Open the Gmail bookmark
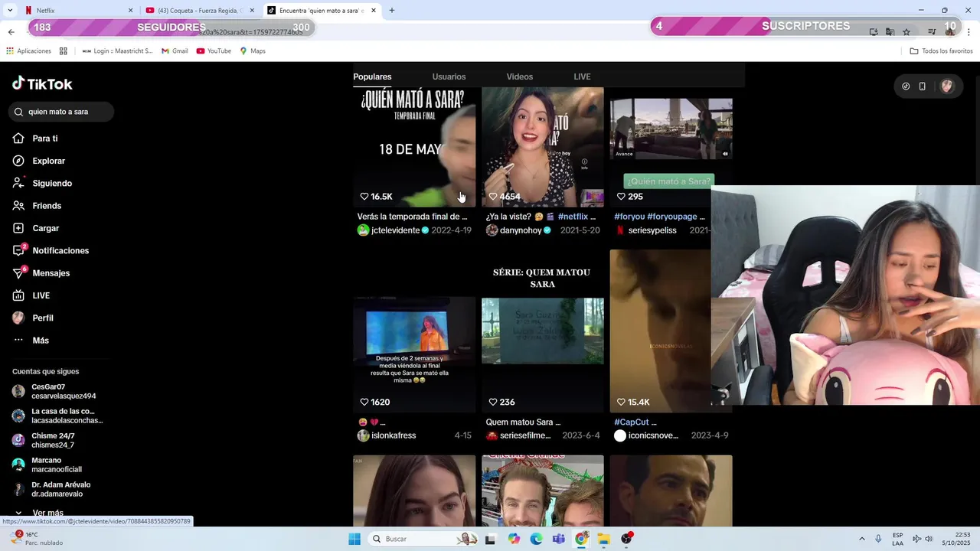Viewport: 980px width, 551px height. [175, 51]
